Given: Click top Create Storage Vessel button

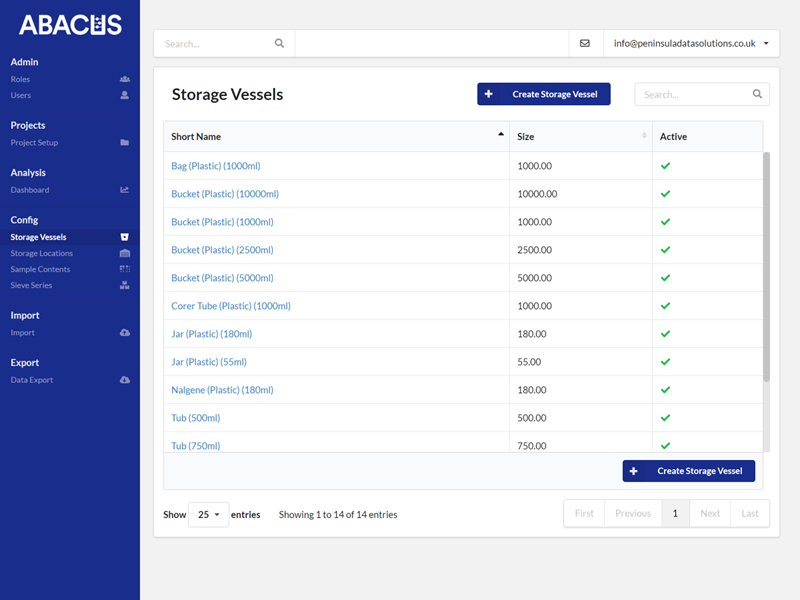Looking at the screenshot, I should 543,95.
